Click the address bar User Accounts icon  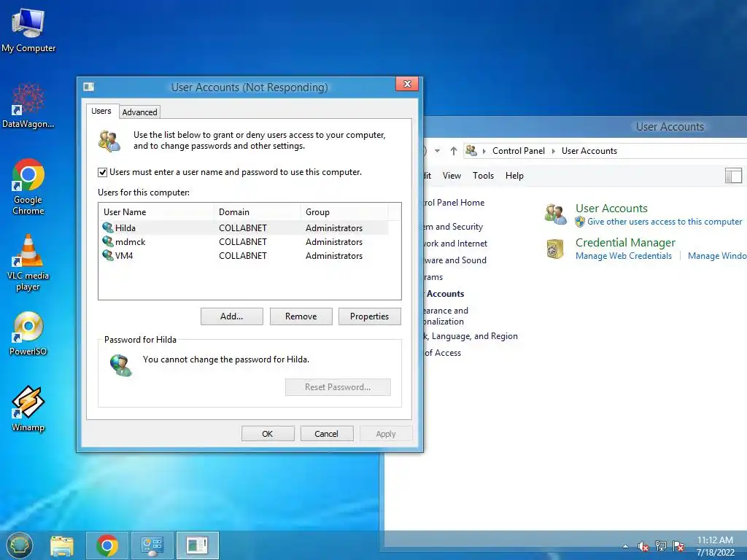click(x=471, y=150)
